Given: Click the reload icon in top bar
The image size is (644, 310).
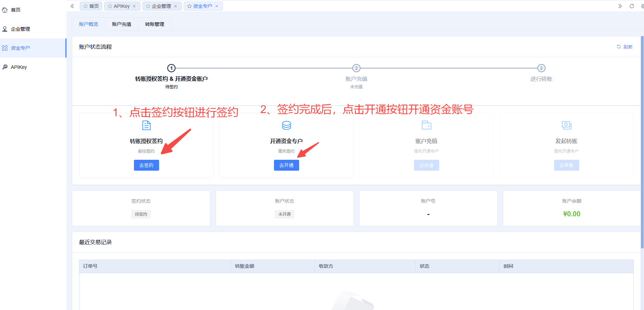Looking at the screenshot, I should point(631,6).
